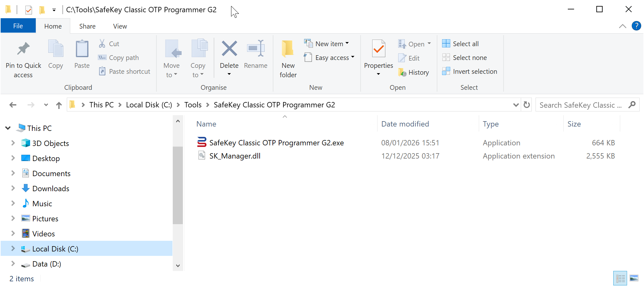Refresh the current folder view

(x=527, y=105)
